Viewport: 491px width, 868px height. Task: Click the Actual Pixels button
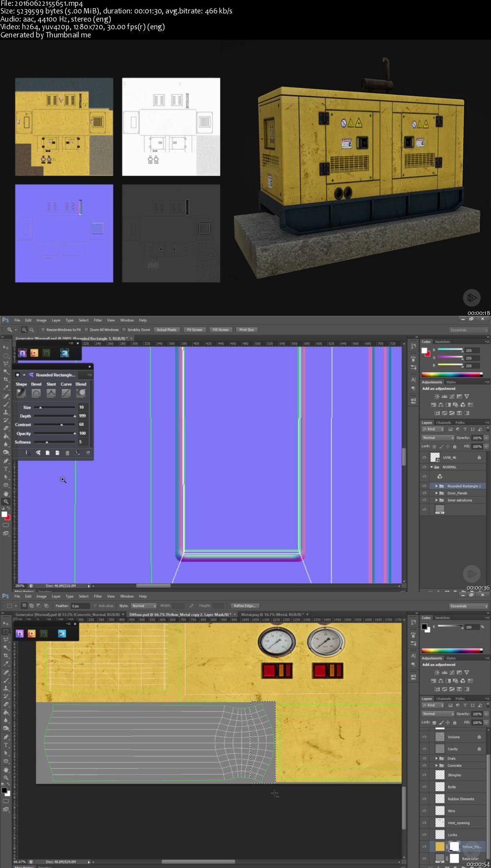pos(166,330)
